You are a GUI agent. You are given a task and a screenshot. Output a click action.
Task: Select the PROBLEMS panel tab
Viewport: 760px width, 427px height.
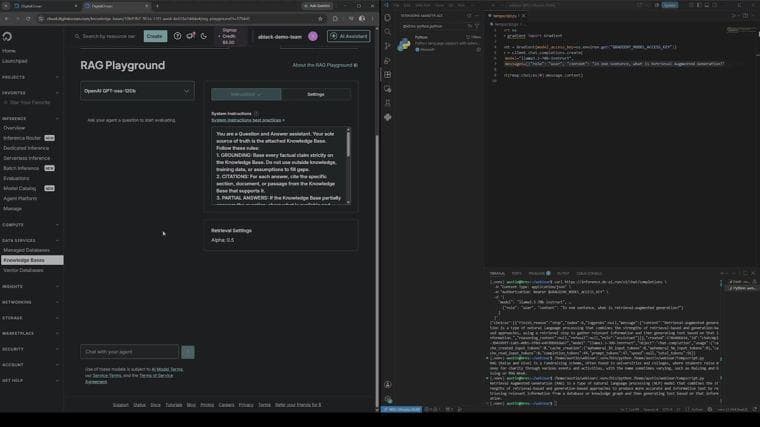(x=537, y=274)
